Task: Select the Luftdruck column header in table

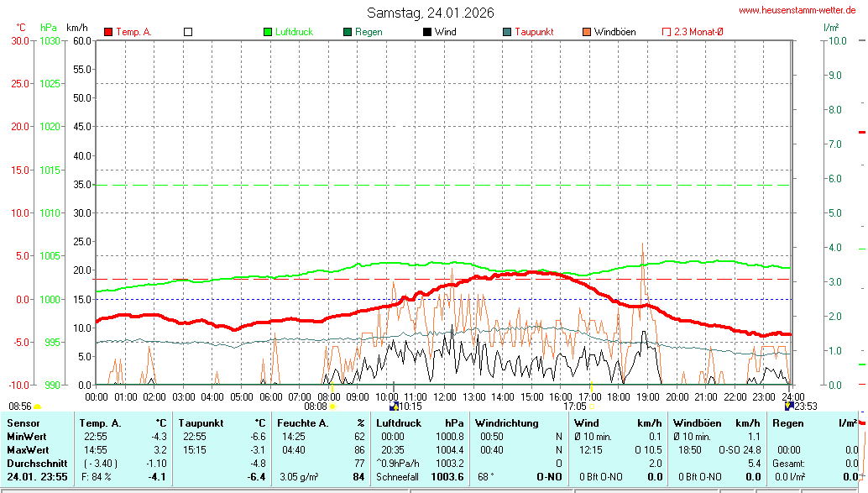Action: pos(400,422)
